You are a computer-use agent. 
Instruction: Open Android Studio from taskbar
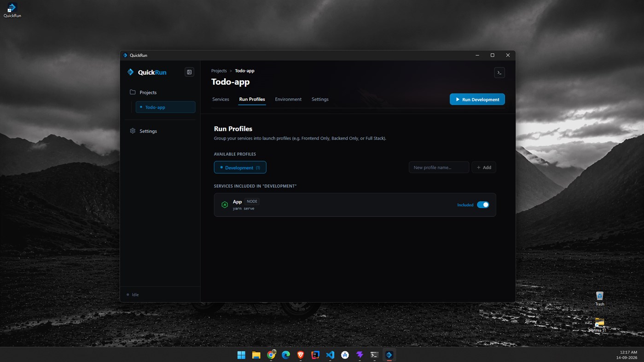coord(345,355)
